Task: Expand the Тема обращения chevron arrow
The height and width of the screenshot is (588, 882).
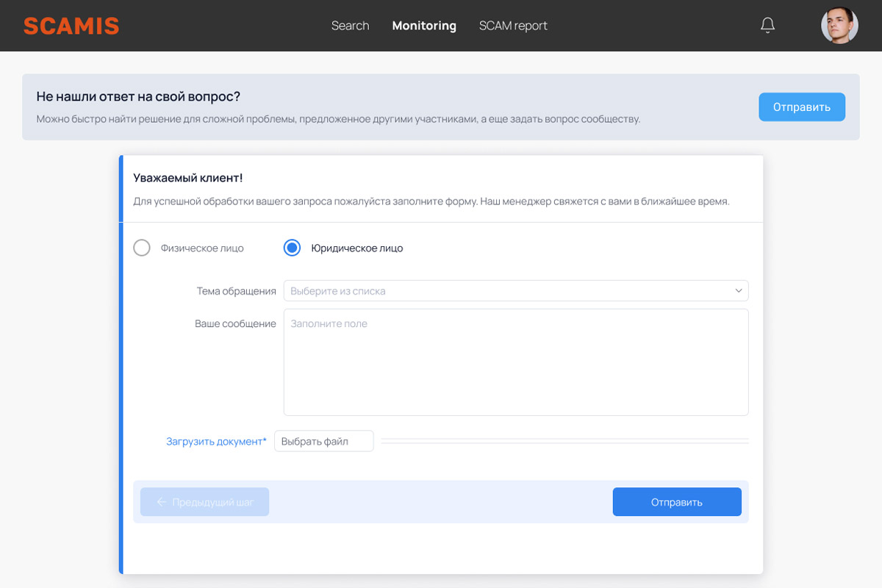Action: [x=739, y=291]
